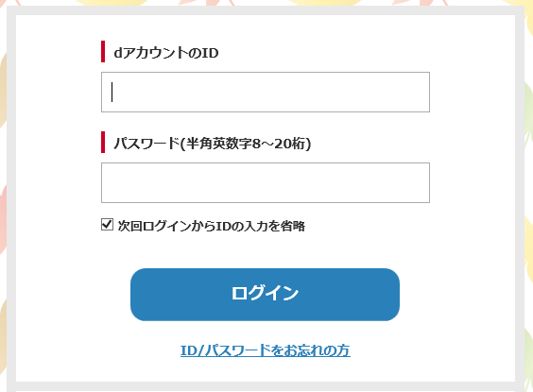The height and width of the screenshot is (392, 533).
Task: Uncheck the 次回ログインからIDの入力を省略 checkbox
Action: (107, 225)
